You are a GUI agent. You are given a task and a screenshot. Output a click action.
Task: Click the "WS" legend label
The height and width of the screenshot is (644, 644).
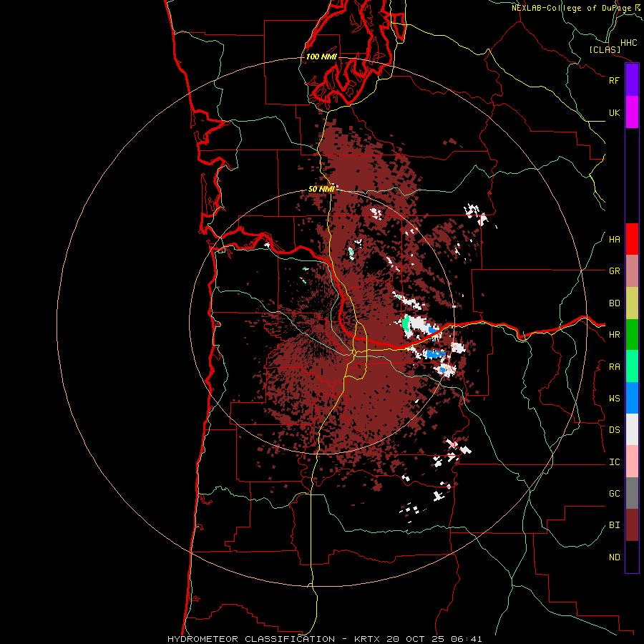[614, 399]
